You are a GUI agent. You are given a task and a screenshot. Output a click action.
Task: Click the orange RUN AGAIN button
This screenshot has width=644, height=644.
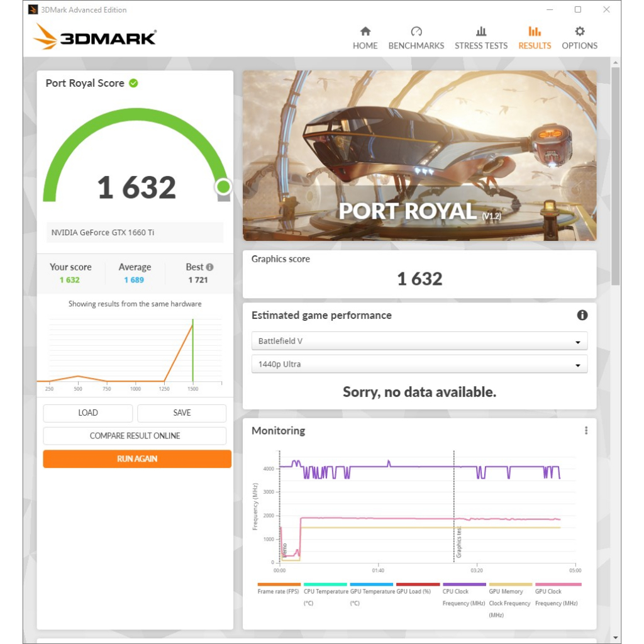tap(137, 458)
